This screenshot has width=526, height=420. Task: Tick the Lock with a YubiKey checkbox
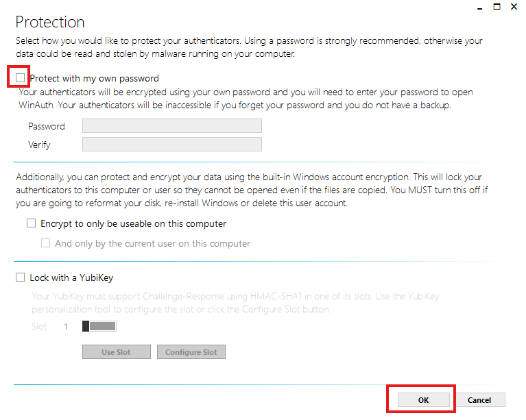click(x=20, y=278)
